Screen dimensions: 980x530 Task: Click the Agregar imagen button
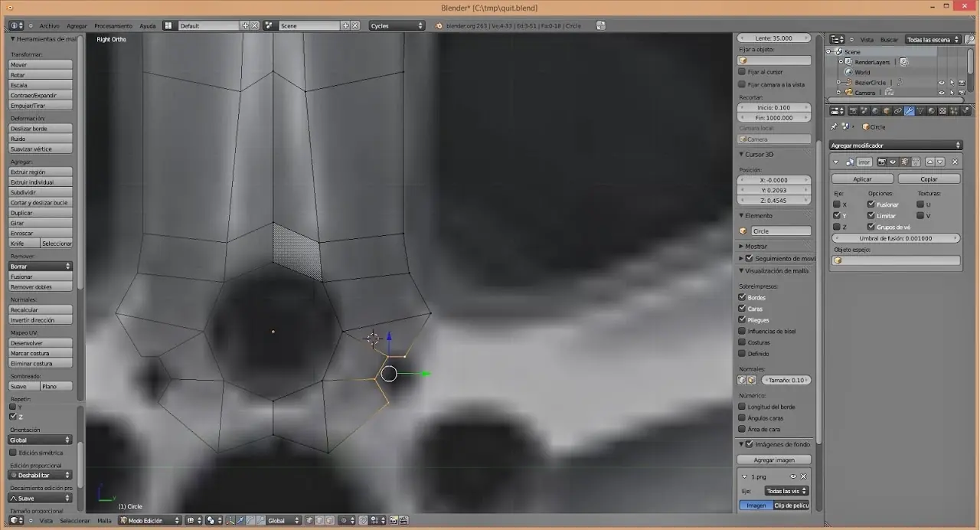point(774,460)
